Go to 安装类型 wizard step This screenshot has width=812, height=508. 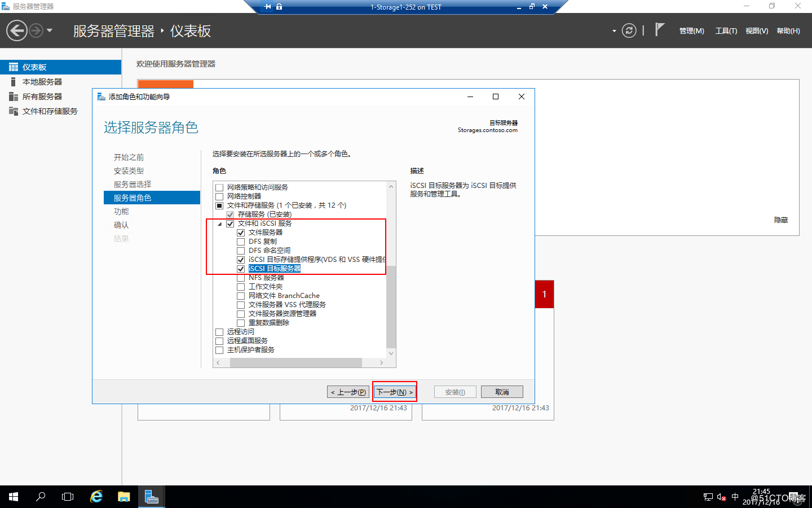click(129, 171)
